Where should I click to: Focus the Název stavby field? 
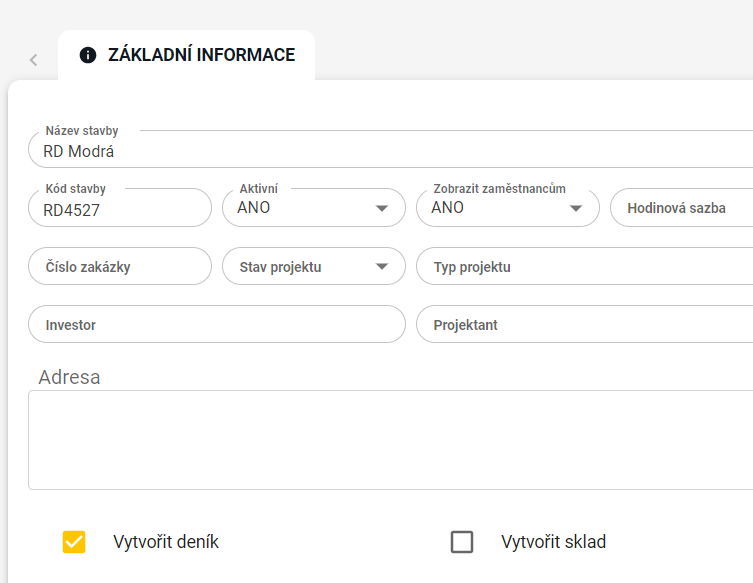point(390,152)
